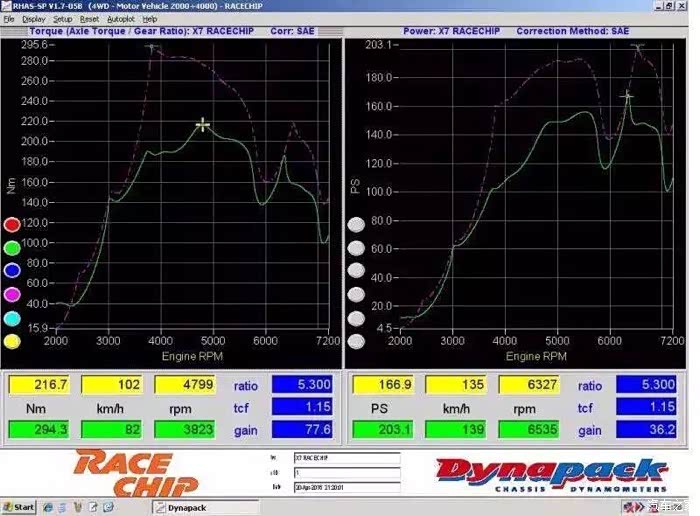This screenshot has height=516, width=700.
Task: Open the Autoplot menu
Action: [x=120, y=19]
